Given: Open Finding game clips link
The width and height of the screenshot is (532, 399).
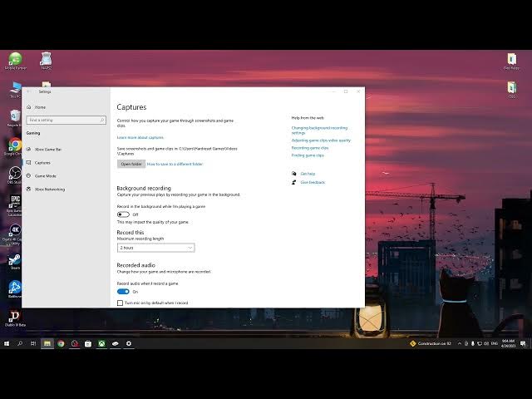Looking at the screenshot, I should [308, 155].
